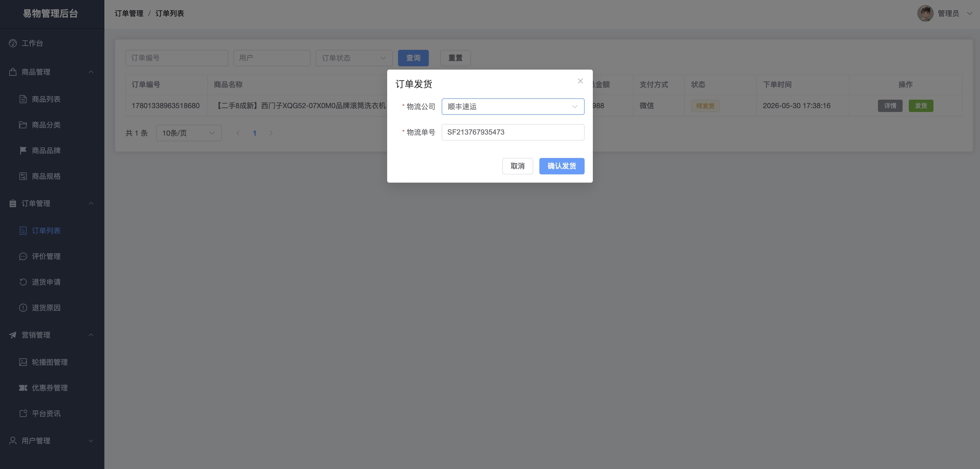The image size is (980, 469).
Task: Close the 订单发货 dialog with X
Action: pyautogui.click(x=580, y=81)
